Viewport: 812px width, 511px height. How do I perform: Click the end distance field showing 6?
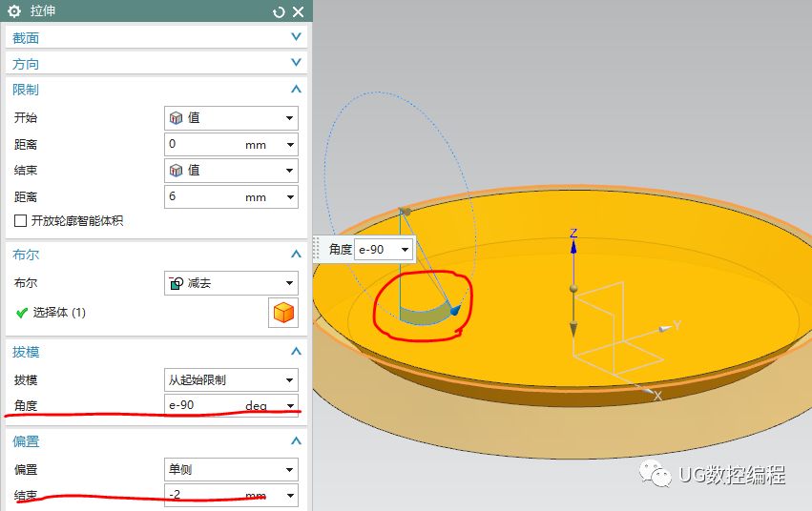202,196
